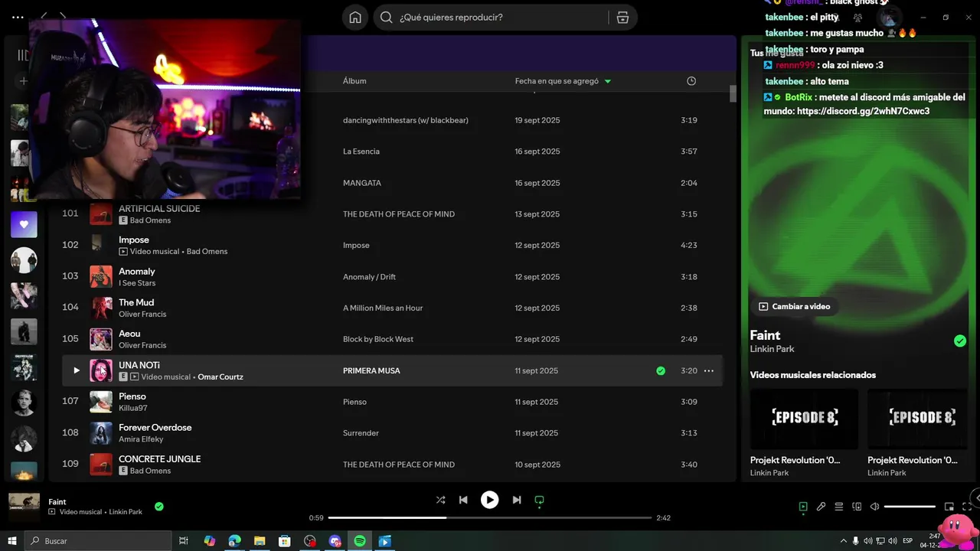Open the playback queue

tap(839, 507)
